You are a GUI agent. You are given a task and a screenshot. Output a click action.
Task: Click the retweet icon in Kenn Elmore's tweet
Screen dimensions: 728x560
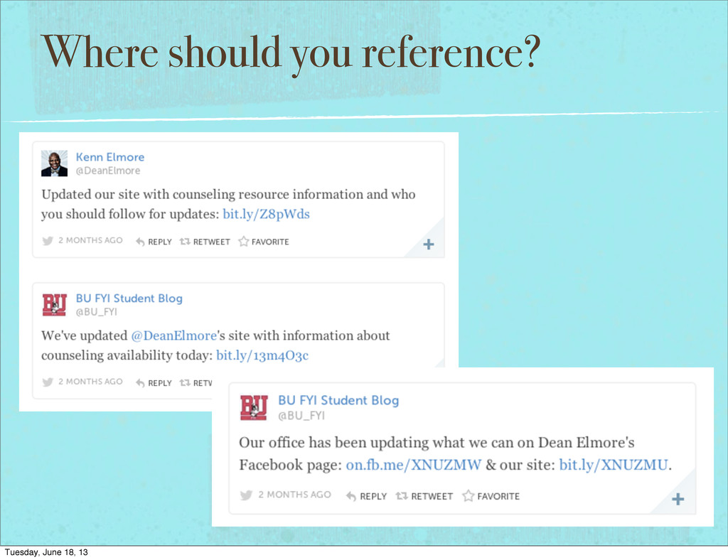(185, 241)
